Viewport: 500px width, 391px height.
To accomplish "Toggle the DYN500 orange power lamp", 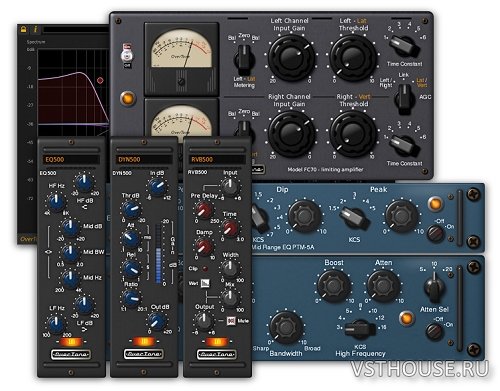I will pyautogui.click(x=144, y=342).
